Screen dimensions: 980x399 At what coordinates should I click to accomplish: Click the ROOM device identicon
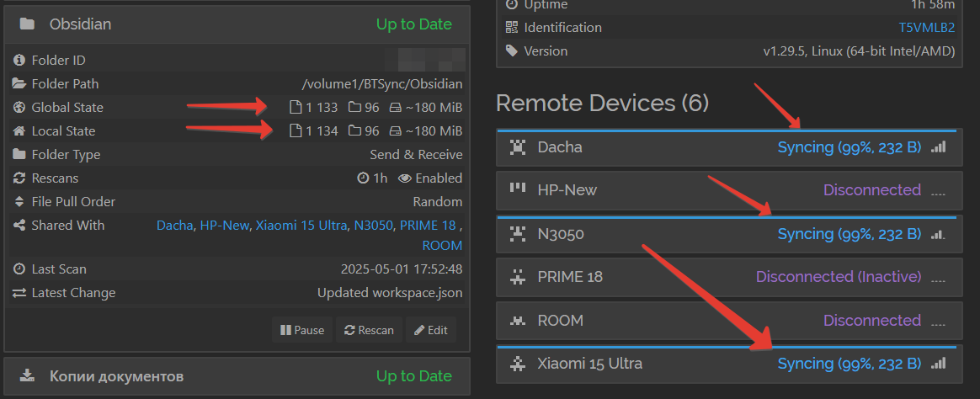point(517,321)
